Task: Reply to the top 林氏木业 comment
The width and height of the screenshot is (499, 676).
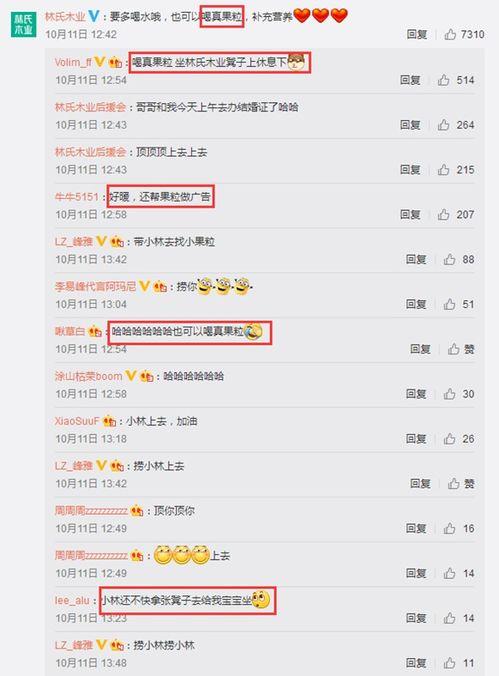Action: click(417, 34)
